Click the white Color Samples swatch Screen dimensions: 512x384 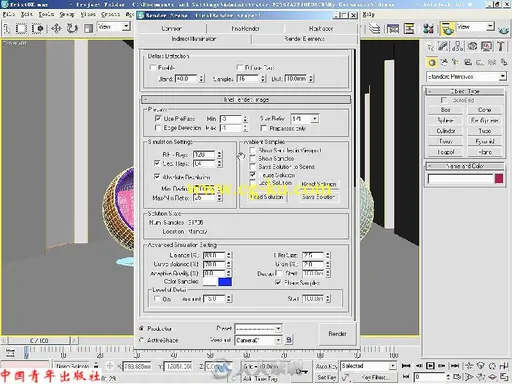coord(210,282)
